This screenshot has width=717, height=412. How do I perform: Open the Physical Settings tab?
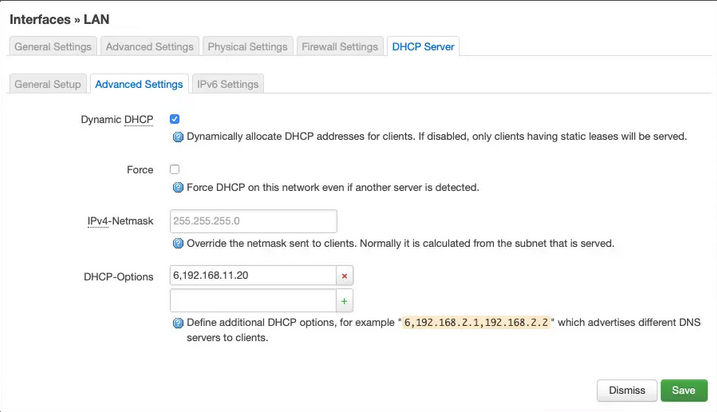point(247,46)
